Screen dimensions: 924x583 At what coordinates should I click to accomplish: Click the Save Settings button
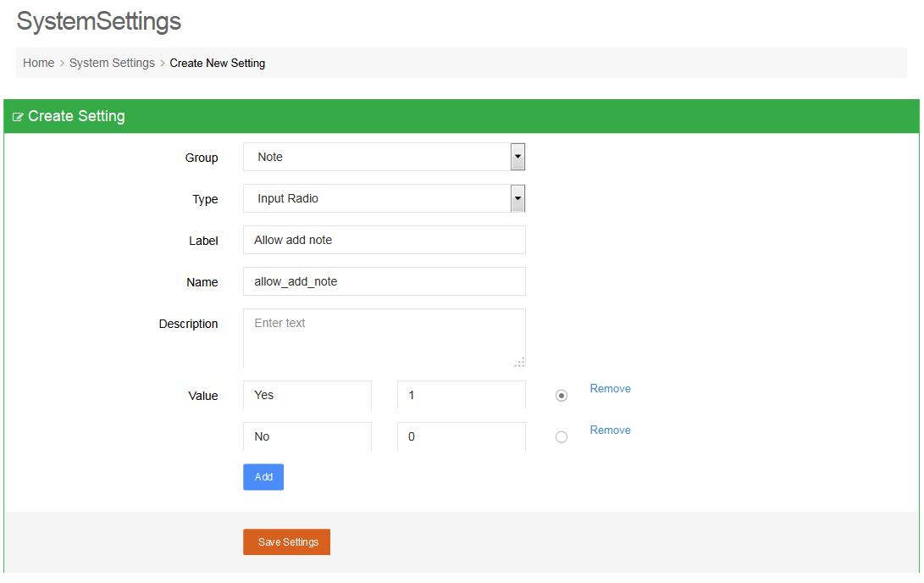tap(286, 542)
